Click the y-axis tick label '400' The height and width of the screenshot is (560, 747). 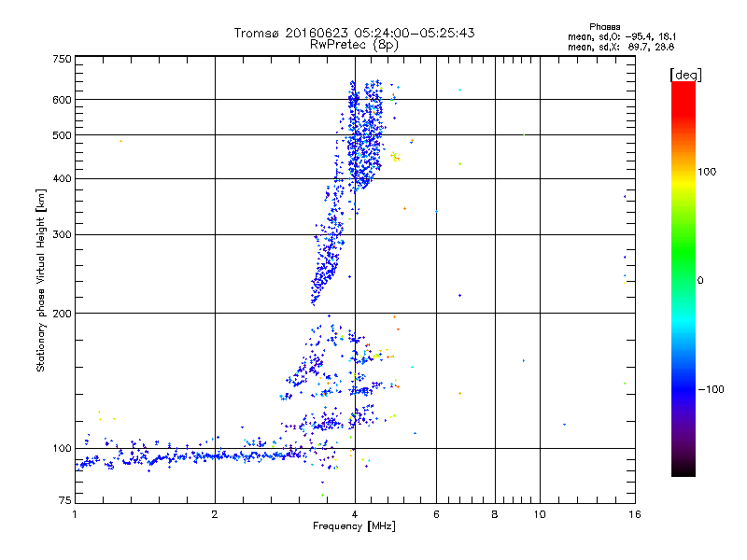pos(63,179)
